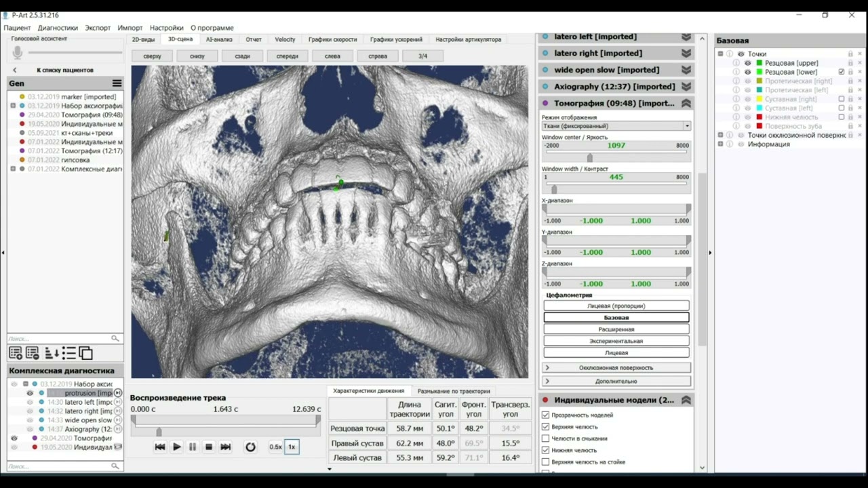Click the back arrow to patient list
The width and height of the screenshot is (868, 488).
15,70
